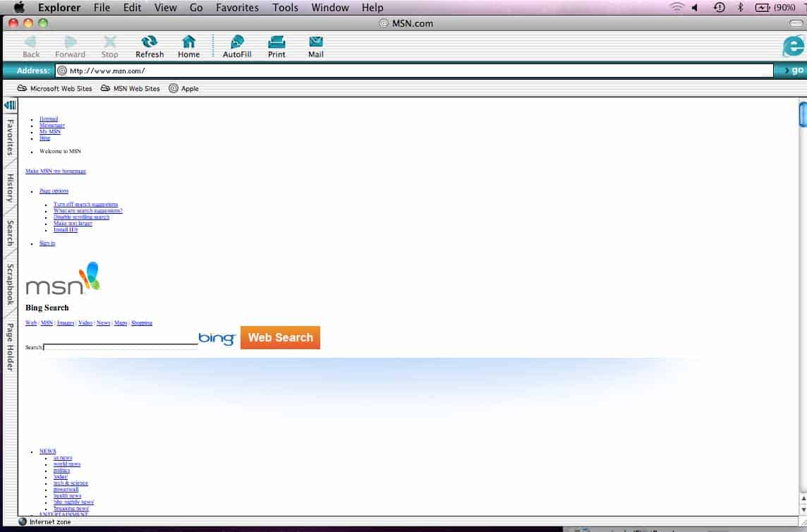The height and width of the screenshot is (532, 807).
Task: Open MSN Web Sites favorites folder
Action: [131, 89]
